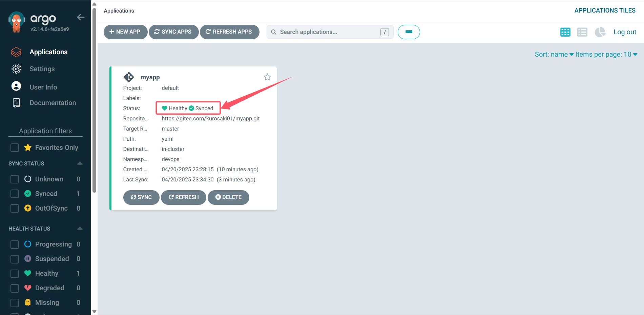644x315 pixels.
Task: Click the teal pill toggle button beside search
Action: [x=409, y=32]
